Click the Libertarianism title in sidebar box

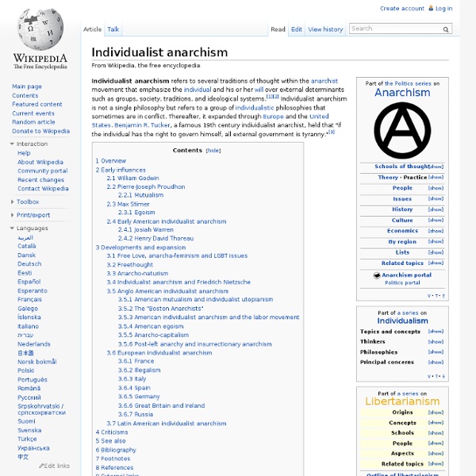(402, 401)
